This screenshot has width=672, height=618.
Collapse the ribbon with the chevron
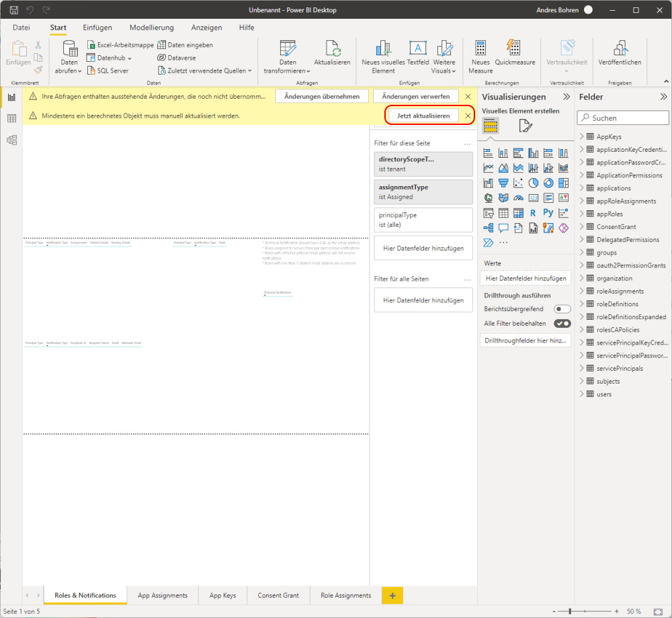click(666, 81)
